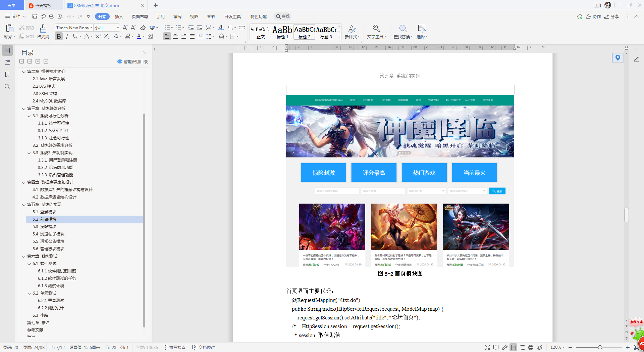
Task: Open the 开发工具 ribbon tab
Action: [x=232, y=16]
